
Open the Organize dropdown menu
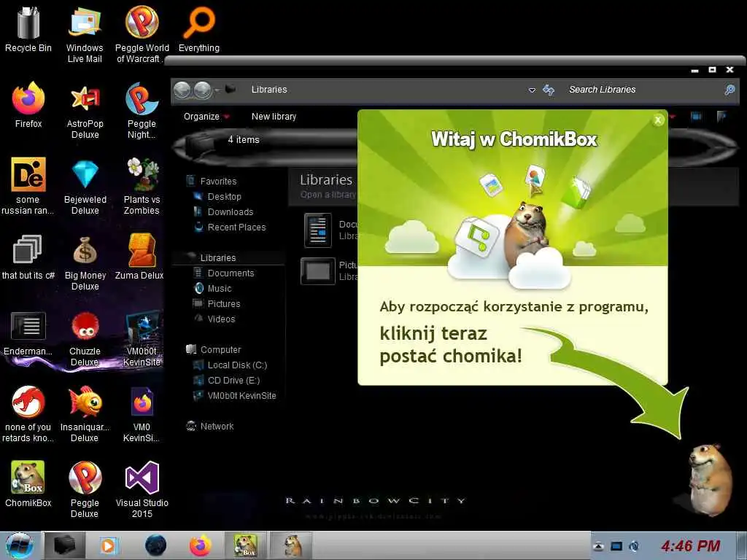[x=206, y=117]
